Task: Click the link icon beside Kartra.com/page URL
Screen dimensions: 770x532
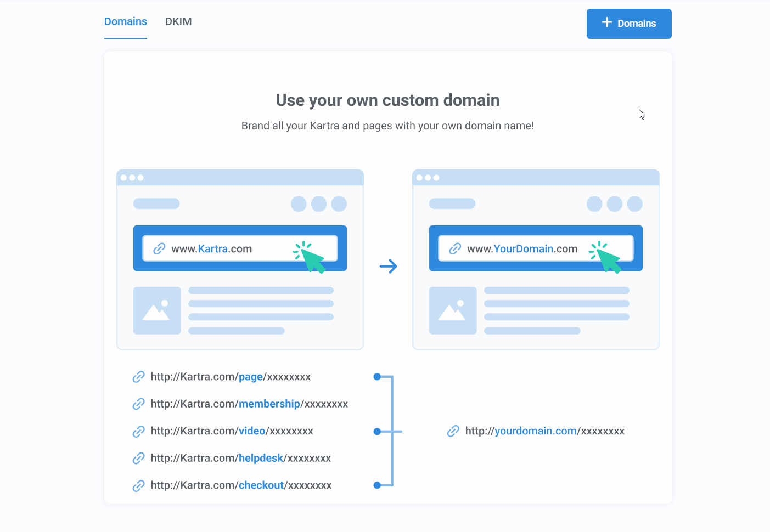Action: tap(138, 377)
